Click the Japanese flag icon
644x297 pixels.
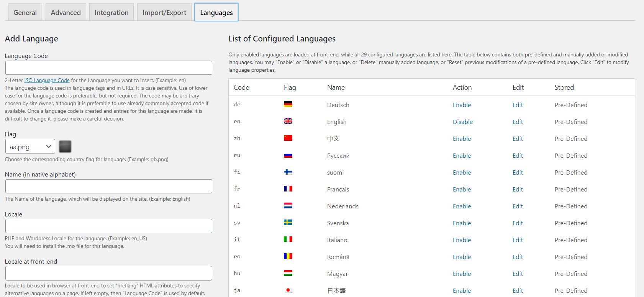point(288,290)
